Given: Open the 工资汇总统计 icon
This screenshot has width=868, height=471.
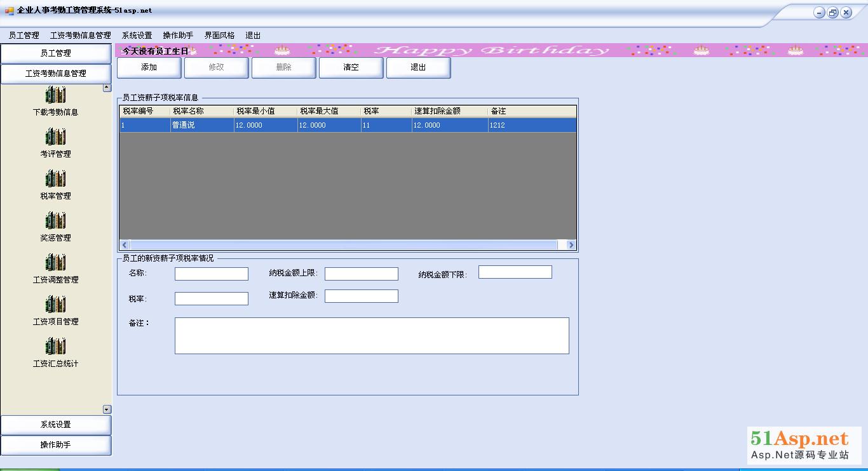Looking at the screenshot, I should [55, 347].
